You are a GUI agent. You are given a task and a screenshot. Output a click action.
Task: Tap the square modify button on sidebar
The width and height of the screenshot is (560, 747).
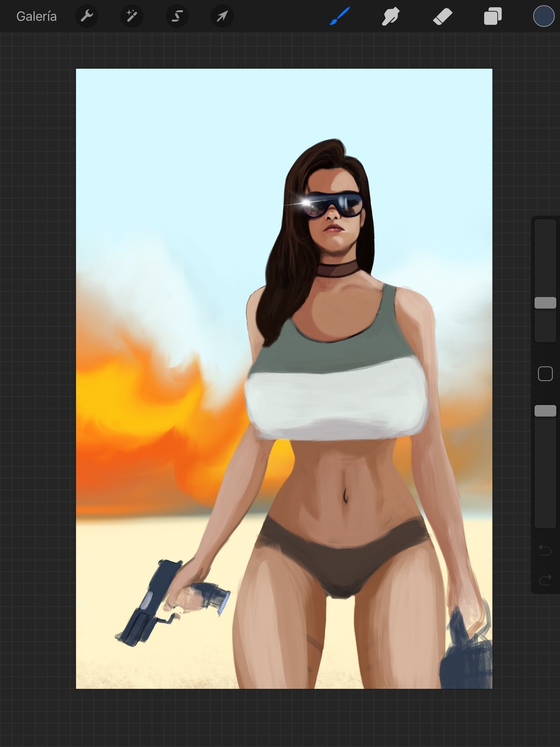[x=545, y=373]
